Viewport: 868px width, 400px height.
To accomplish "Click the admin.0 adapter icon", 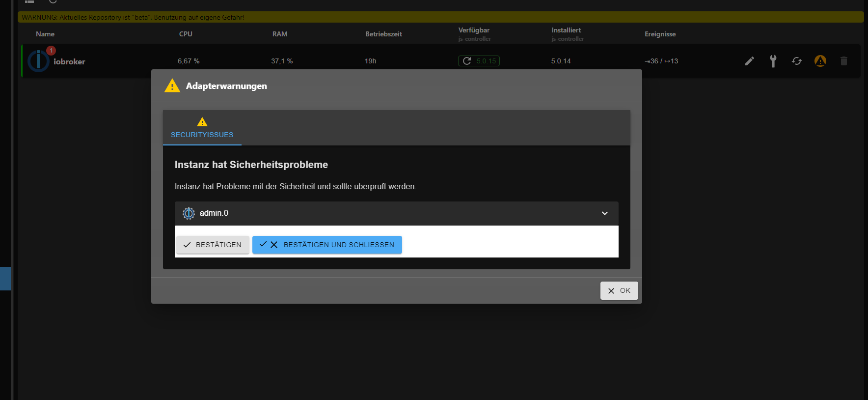I will coord(189,213).
